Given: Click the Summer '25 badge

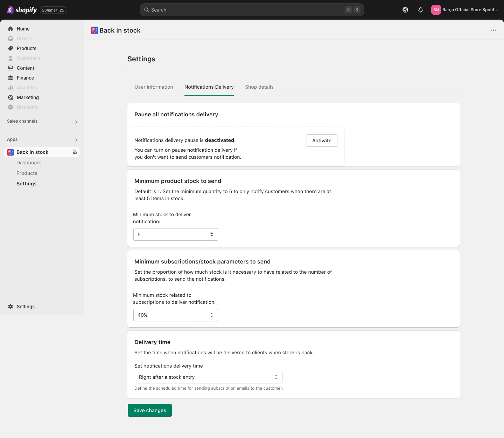Looking at the screenshot, I should pyautogui.click(x=53, y=10).
